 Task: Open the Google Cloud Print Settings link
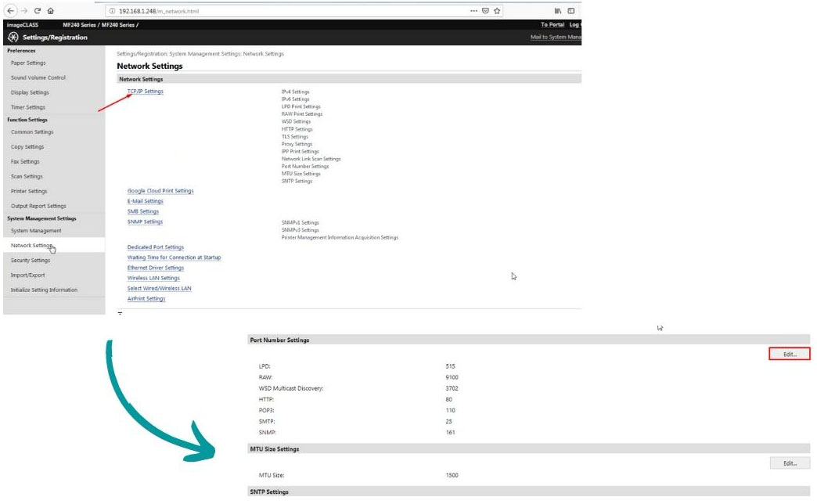tap(160, 191)
